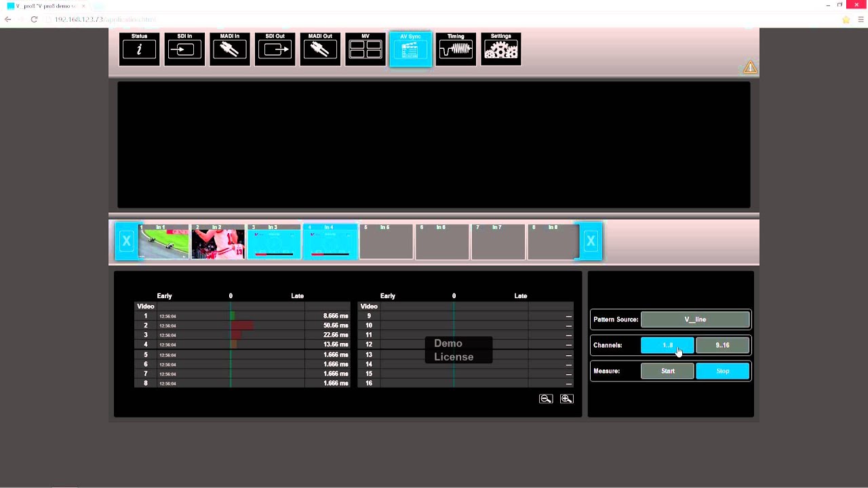This screenshot has width=868, height=488.
Task: Click the left X button beside In 1
Action: click(x=126, y=241)
